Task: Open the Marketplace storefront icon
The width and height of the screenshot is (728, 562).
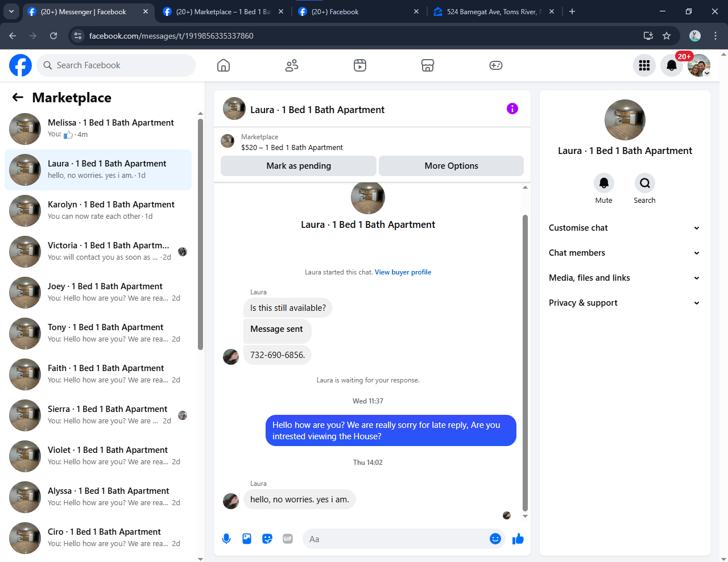Action: (x=428, y=65)
